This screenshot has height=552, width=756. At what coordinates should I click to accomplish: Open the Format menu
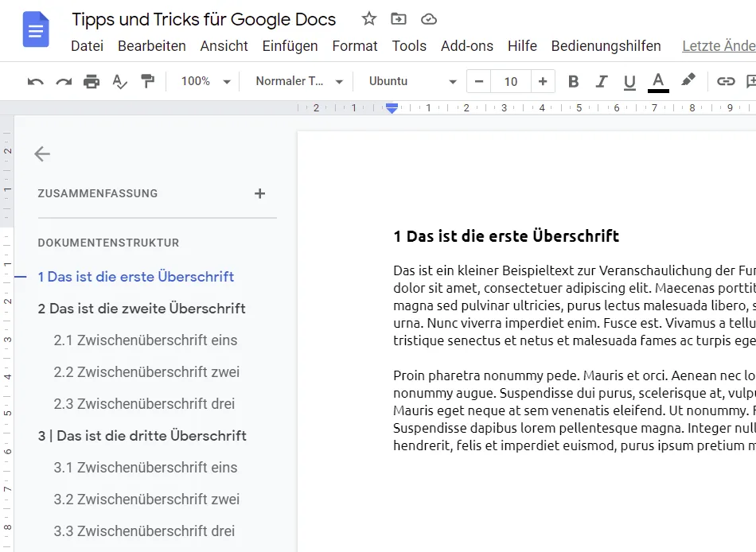[355, 46]
